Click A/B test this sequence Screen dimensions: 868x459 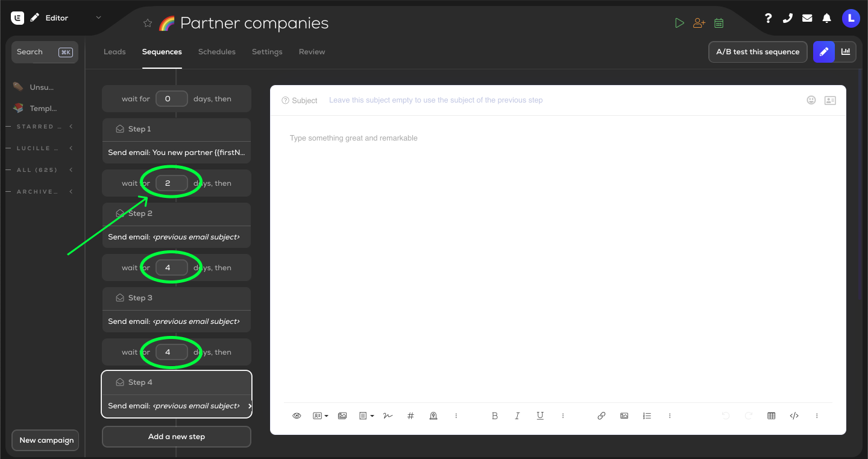pos(758,52)
